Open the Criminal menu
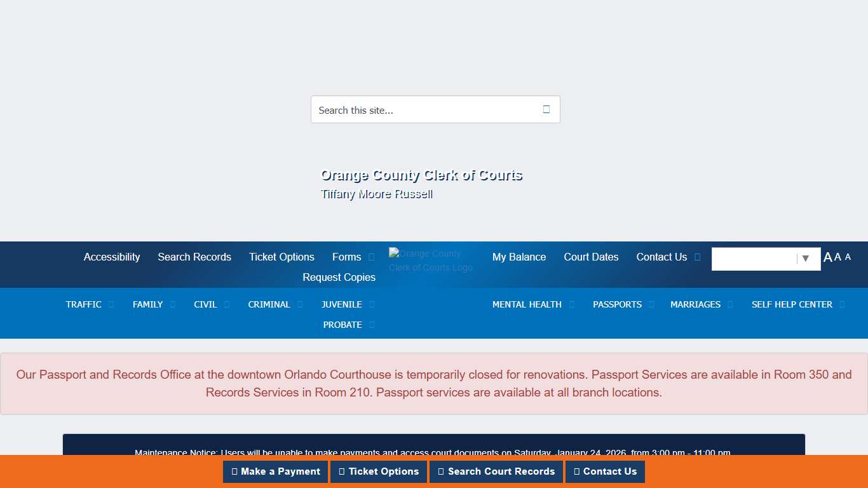 (x=269, y=304)
